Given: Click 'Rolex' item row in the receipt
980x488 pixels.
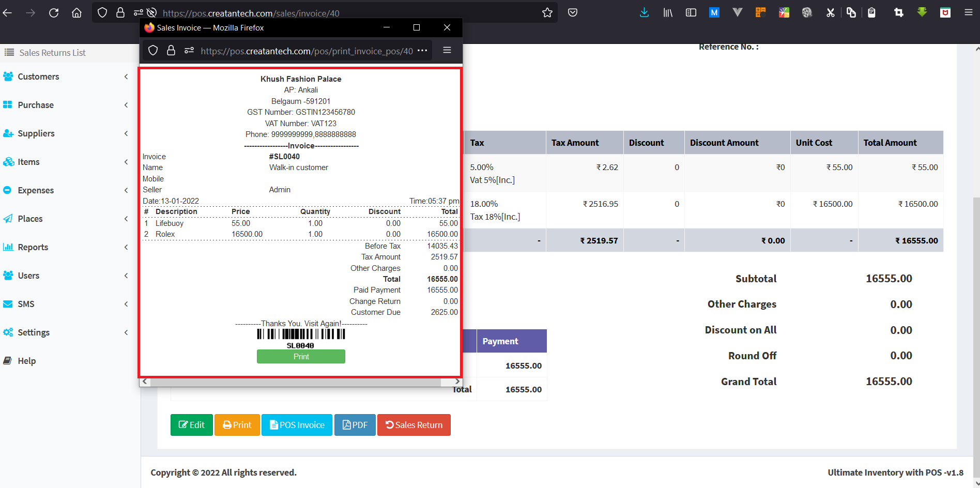Looking at the screenshot, I should pyautogui.click(x=300, y=234).
